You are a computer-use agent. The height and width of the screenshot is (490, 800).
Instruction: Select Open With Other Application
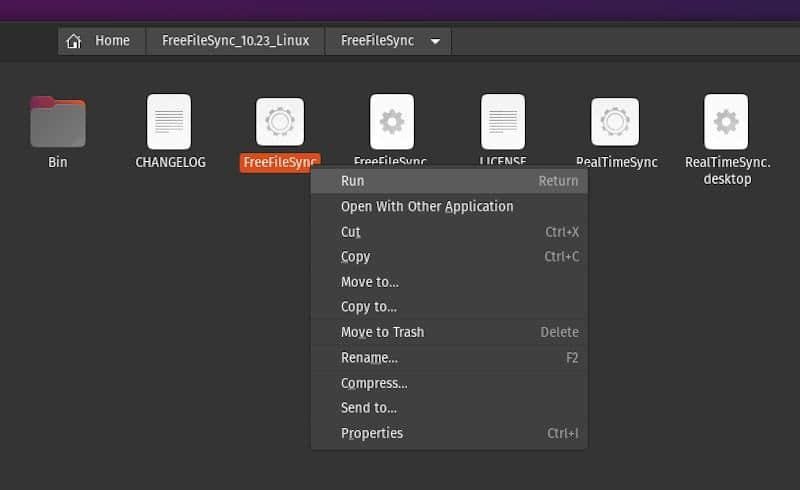[427, 206]
